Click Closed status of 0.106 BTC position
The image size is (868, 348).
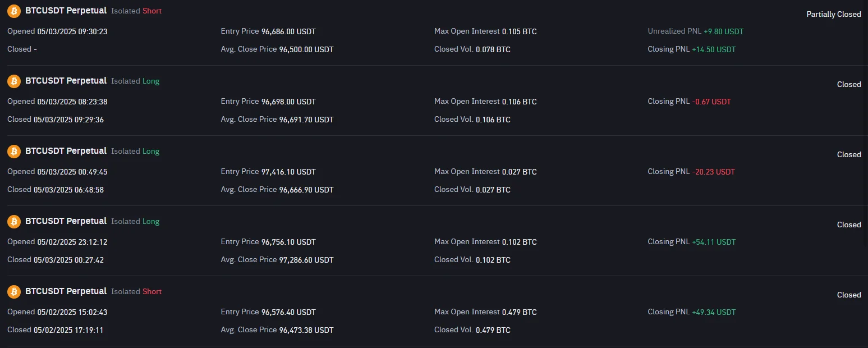click(848, 85)
